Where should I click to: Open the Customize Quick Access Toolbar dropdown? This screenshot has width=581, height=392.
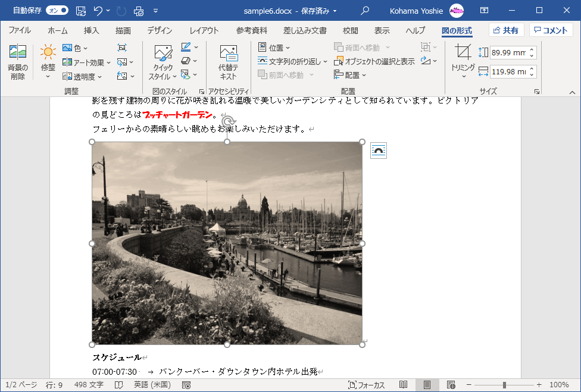pos(155,11)
